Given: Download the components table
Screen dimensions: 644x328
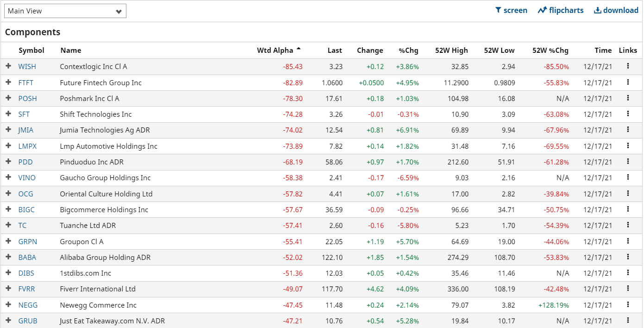Looking at the screenshot, I should [x=616, y=10].
